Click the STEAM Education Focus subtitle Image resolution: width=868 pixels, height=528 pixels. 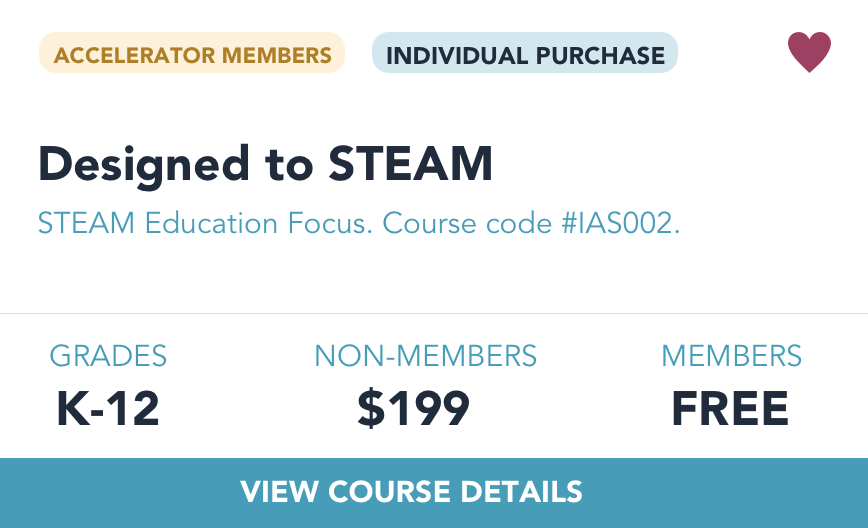pyautogui.click(x=205, y=224)
